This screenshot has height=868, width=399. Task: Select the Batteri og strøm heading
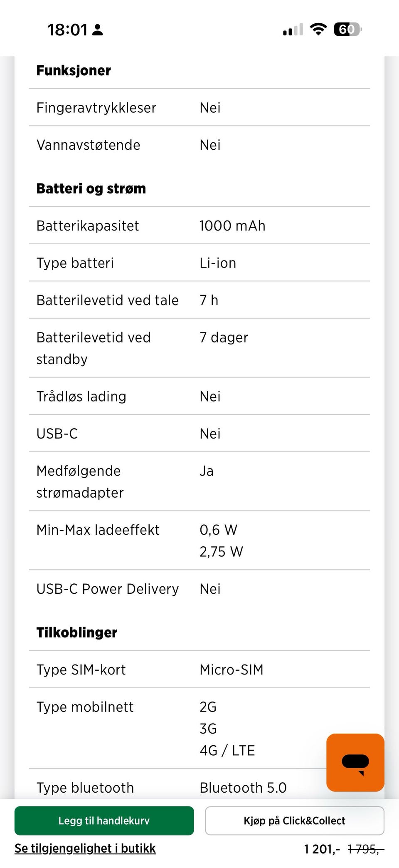(91, 188)
